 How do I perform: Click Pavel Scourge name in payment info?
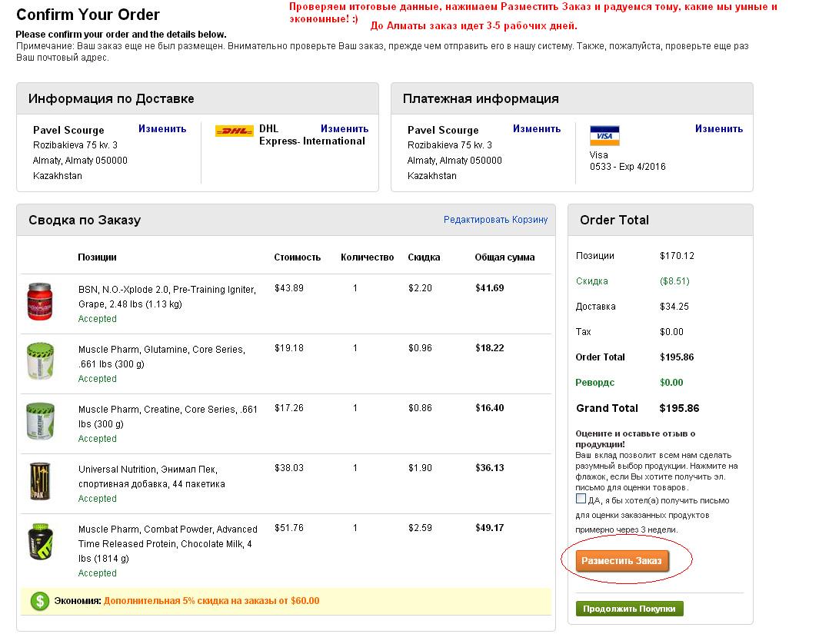click(x=443, y=130)
